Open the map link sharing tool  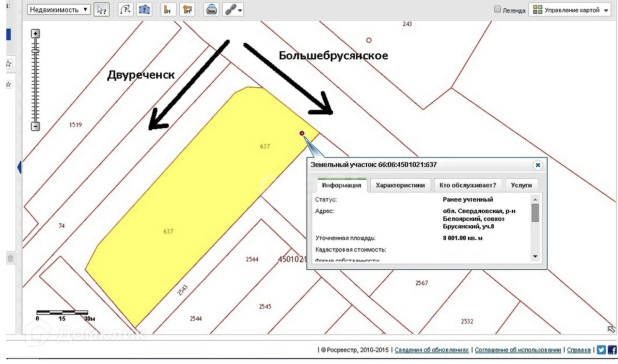(x=233, y=10)
